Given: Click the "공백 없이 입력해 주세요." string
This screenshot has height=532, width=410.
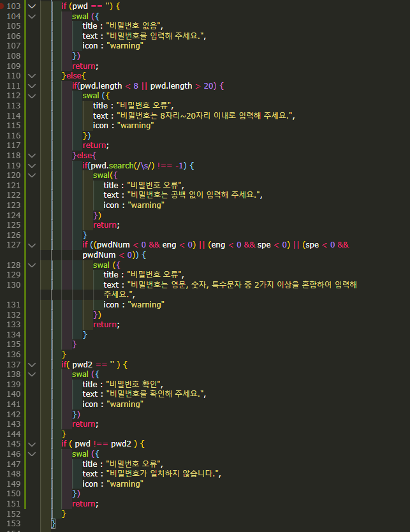Looking at the screenshot, I should (194, 195).
